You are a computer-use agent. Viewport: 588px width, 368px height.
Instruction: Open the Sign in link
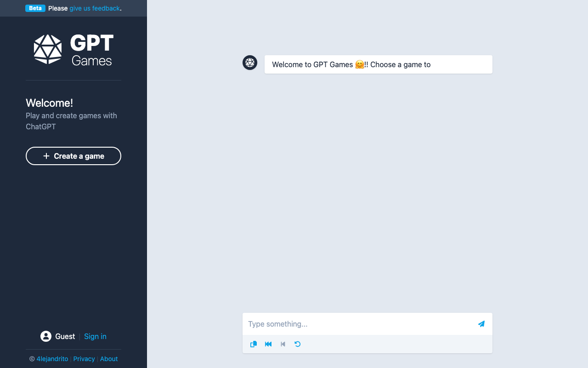[x=95, y=336]
